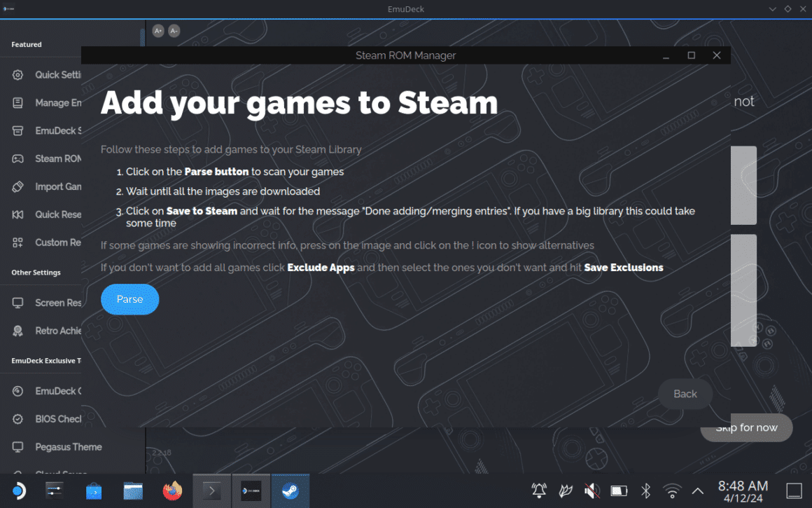The image size is (812, 508).
Task: Open the SteamOS application launcher
Action: 18,490
